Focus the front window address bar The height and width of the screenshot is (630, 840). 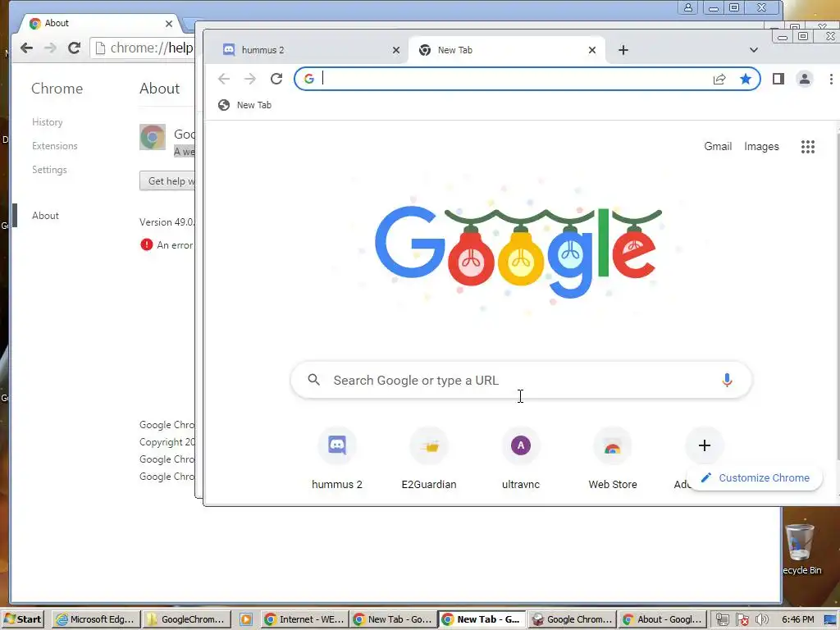tap(527, 80)
